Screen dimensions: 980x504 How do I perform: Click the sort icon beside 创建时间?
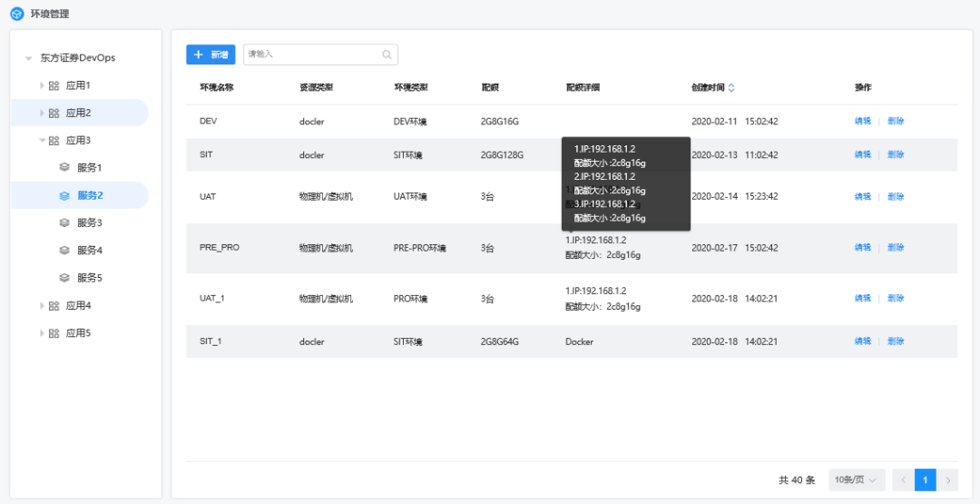(731, 88)
